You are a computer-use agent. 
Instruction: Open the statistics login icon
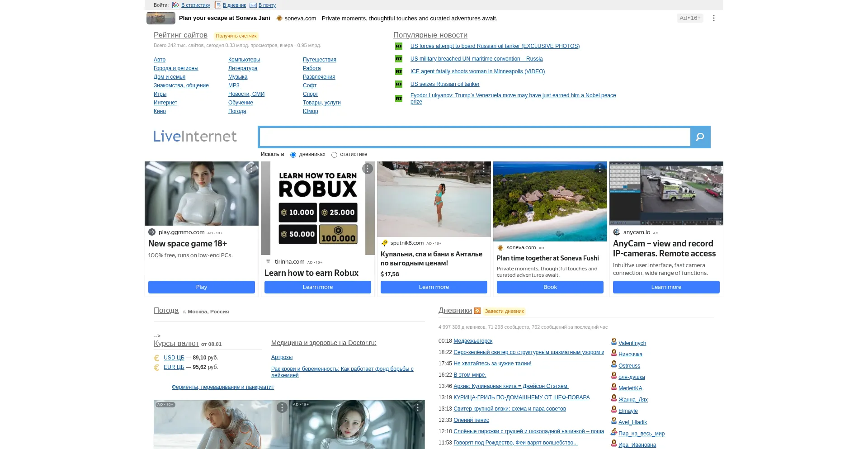pyautogui.click(x=175, y=5)
